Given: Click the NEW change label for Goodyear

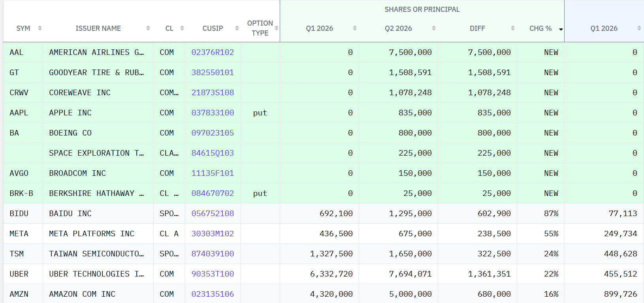Looking at the screenshot, I should [551, 72].
